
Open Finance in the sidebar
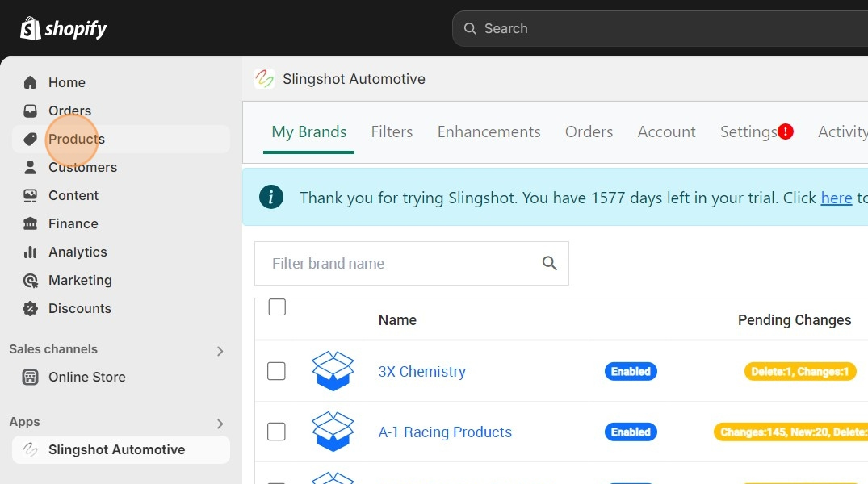[120, 223]
